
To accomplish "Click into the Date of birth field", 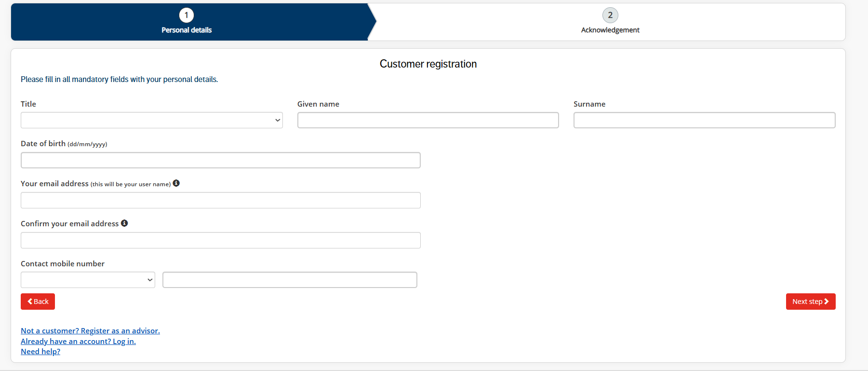I will (220, 160).
